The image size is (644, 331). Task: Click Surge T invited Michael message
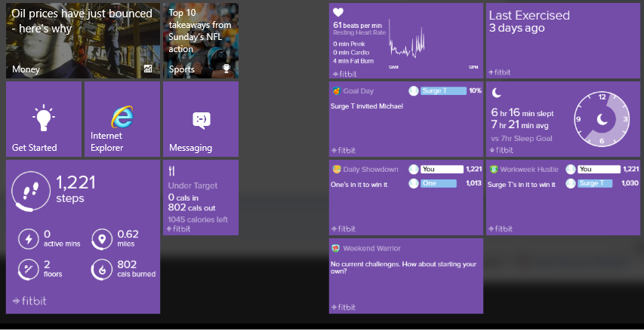coord(367,106)
